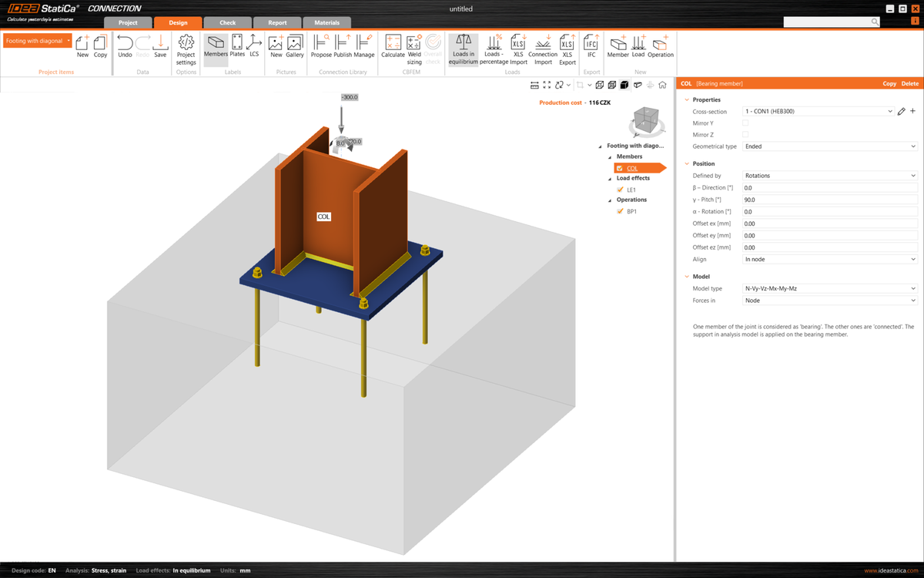
Task: Open the Connection Library Propose icon
Action: tap(320, 48)
